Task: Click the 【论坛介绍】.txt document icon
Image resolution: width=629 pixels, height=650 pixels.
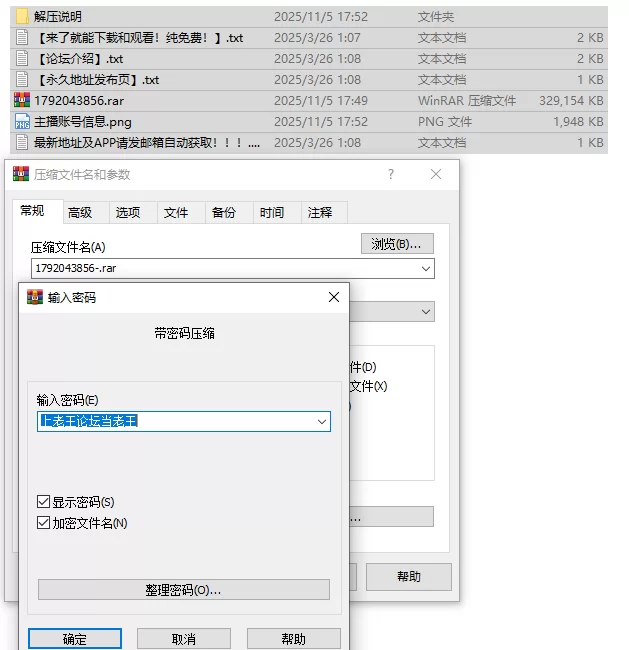Action: click(x=22, y=59)
